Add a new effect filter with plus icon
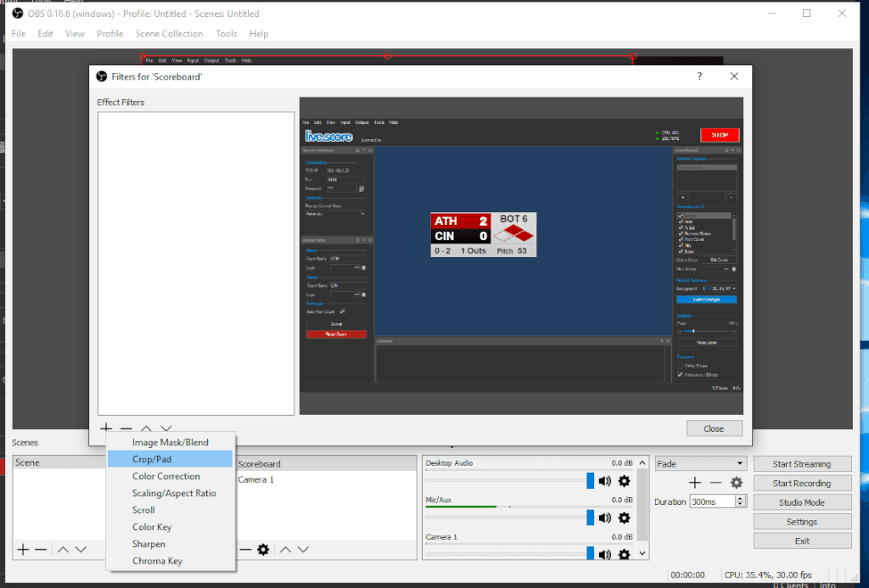The image size is (869, 588). click(106, 428)
